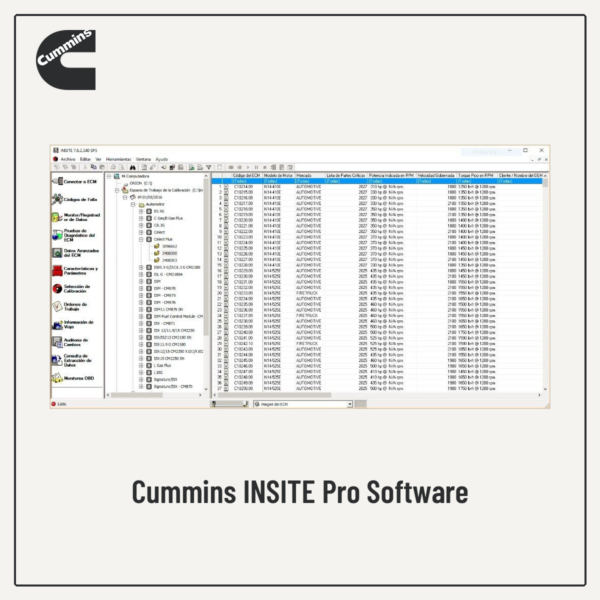Screen dimensions: 600x600
Task: Open Información de Viaje
Action: tap(73, 324)
